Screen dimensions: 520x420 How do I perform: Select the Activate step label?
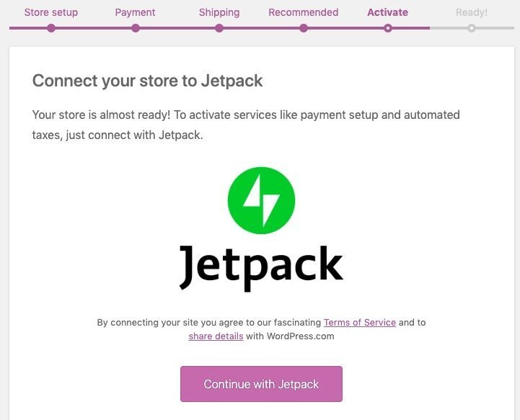coord(387,12)
